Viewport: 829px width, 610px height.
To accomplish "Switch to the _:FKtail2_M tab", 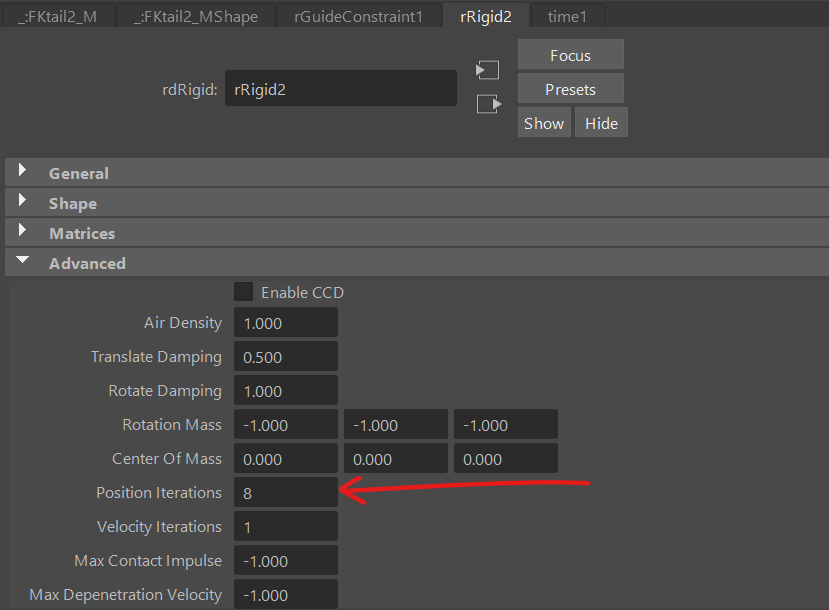I will 59,16.
